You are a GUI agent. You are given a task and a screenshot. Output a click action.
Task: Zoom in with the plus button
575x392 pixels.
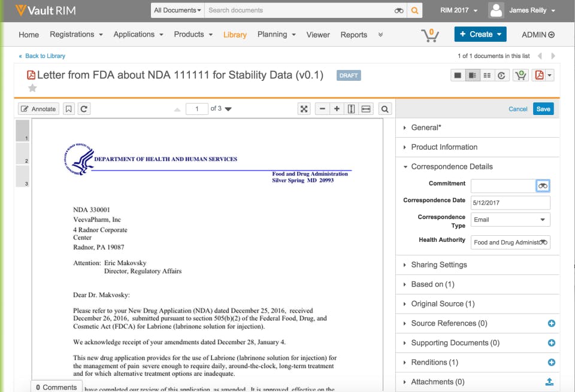337,109
